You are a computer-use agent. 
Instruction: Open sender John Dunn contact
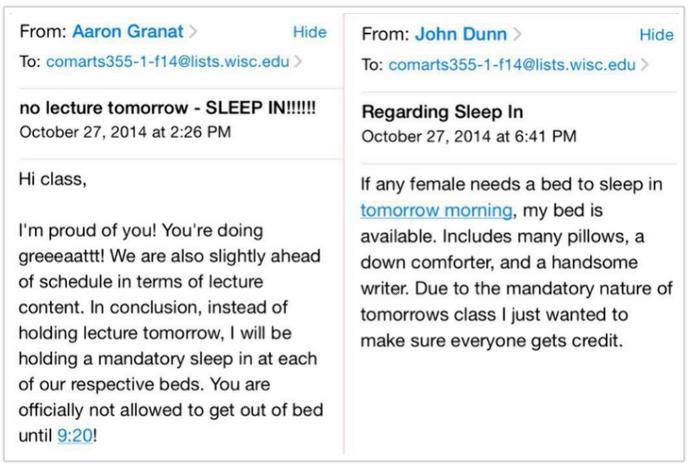tap(461, 34)
